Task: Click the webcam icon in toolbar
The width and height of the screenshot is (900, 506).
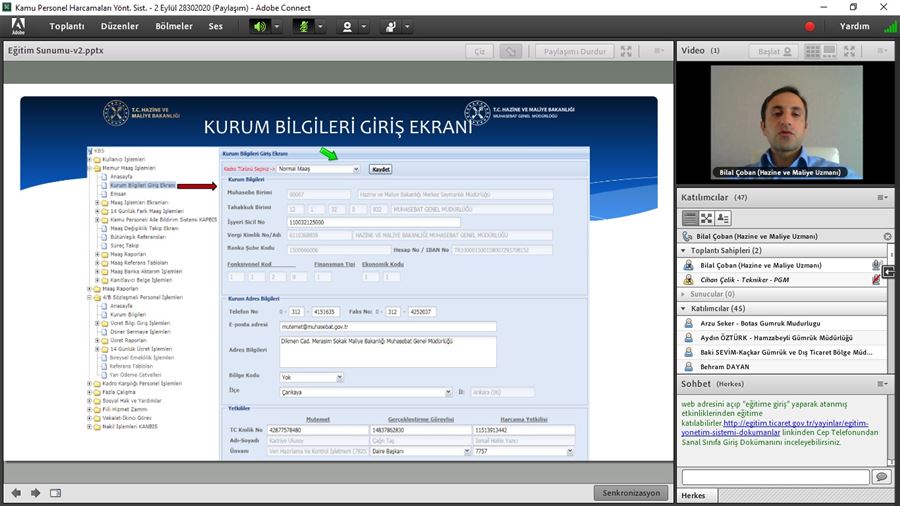Action: coord(348,26)
